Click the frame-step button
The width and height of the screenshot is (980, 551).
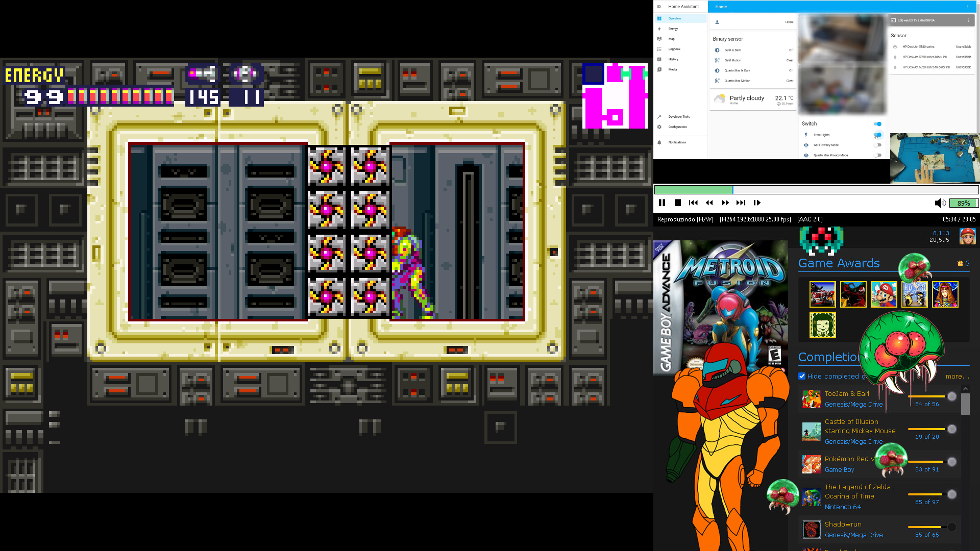757,203
